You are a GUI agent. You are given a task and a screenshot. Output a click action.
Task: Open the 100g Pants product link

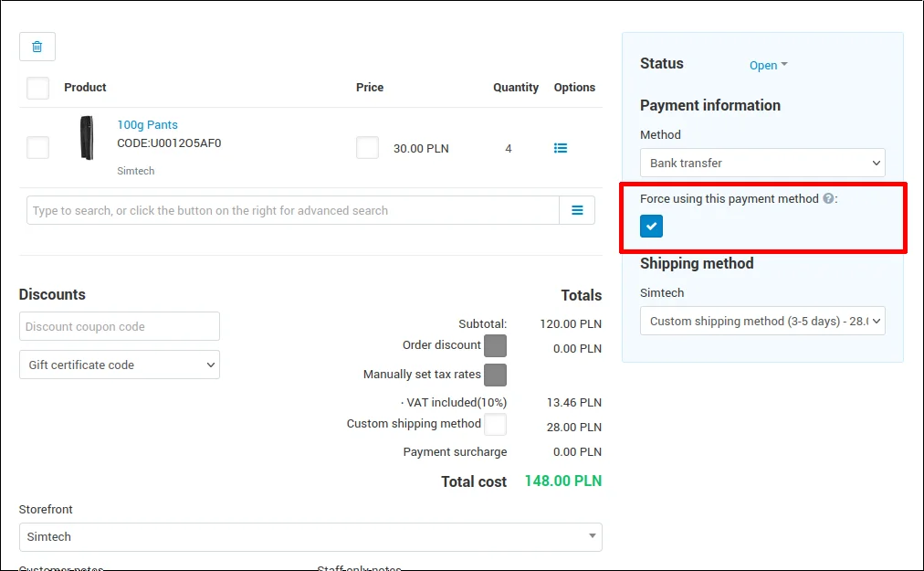pyautogui.click(x=147, y=125)
